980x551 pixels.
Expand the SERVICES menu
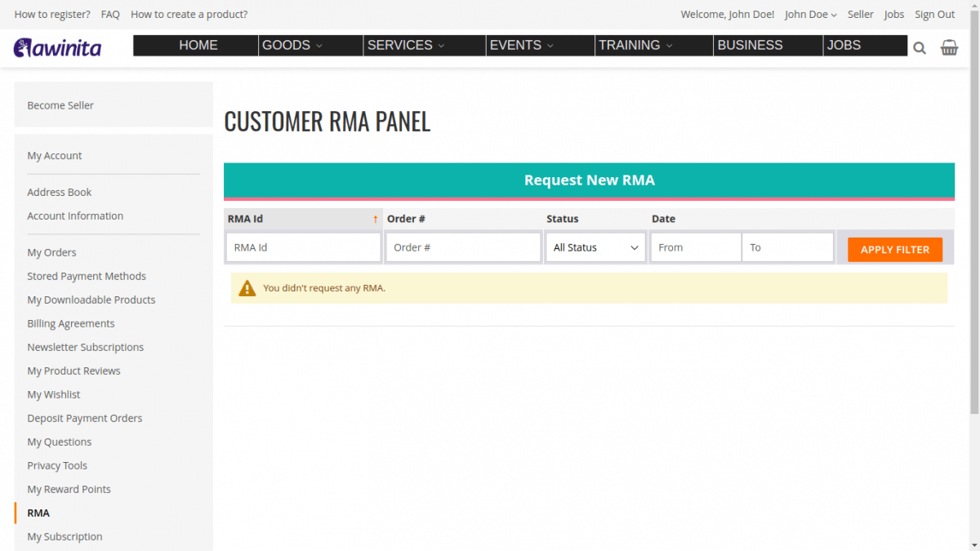click(406, 46)
